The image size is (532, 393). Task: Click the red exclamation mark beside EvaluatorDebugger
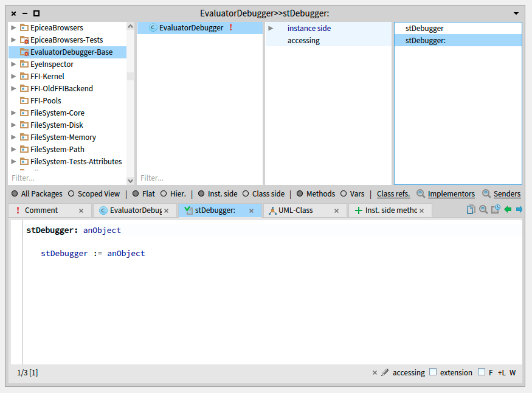pos(230,28)
